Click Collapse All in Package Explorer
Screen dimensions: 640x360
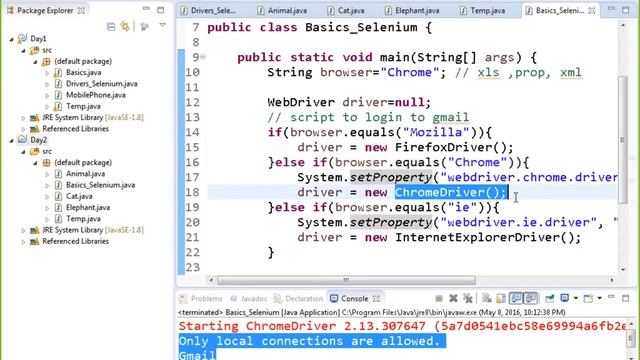pyautogui.click(x=111, y=27)
